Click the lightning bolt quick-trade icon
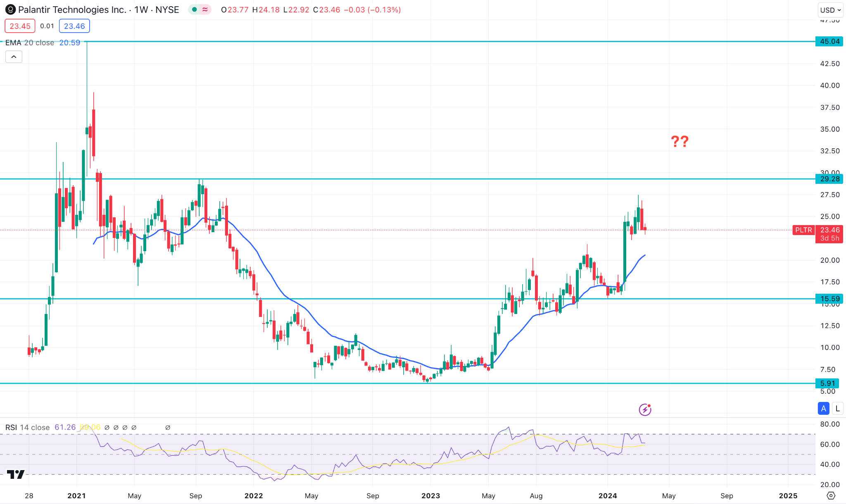 pyautogui.click(x=644, y=409)
